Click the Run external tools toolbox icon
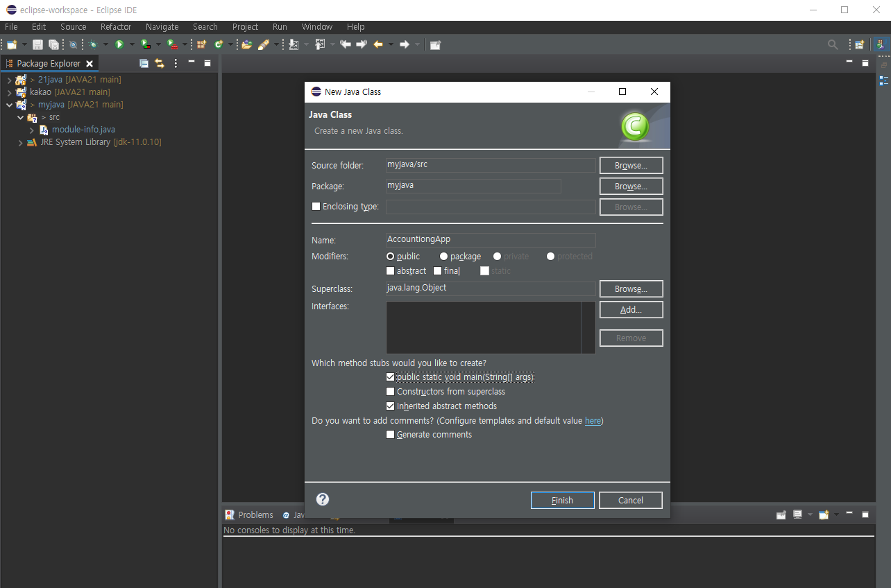The height and width of the screenshot is (588, 891). point(171,44)
